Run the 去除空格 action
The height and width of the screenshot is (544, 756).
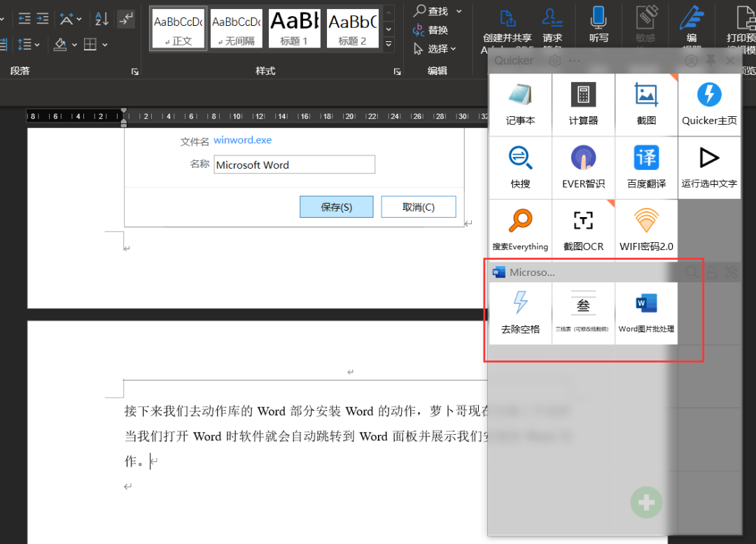tap(520, 313)
